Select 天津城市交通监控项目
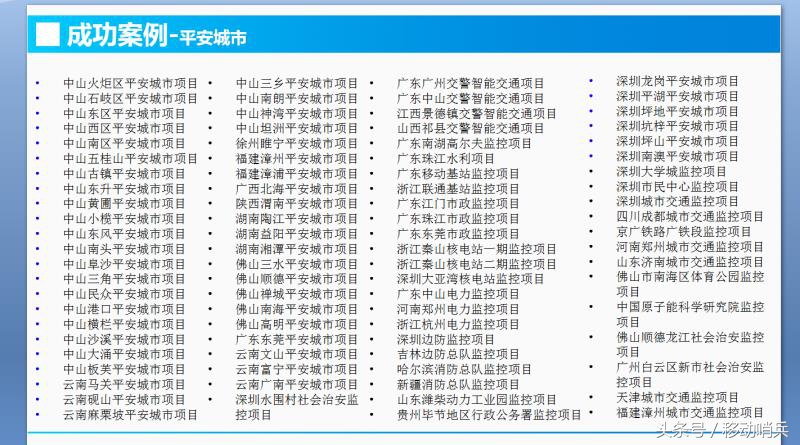 (x=678, y=397)
